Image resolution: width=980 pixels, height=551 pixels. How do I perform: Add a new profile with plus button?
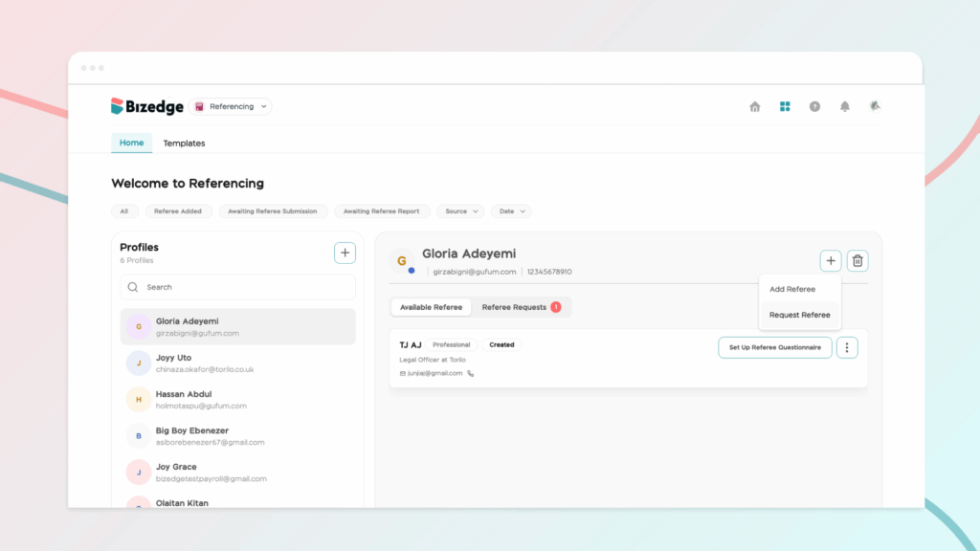(x=345, y=253)
